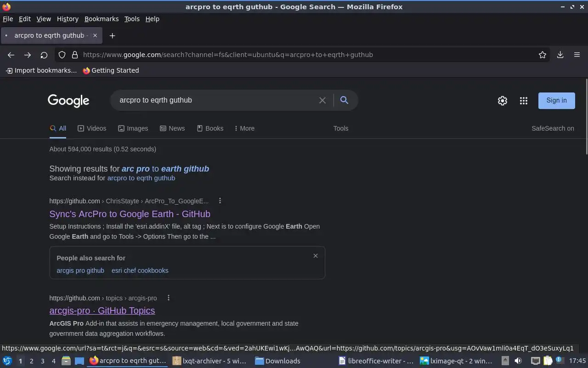Open the LXQt application menu
The width and height of the screenshot is (588, 368).
[x=7, y=361]
